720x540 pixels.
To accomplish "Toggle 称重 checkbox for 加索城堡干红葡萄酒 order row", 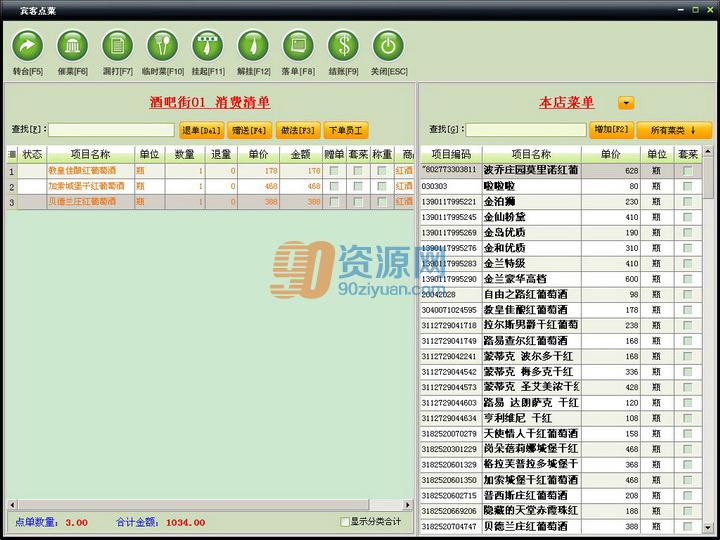I will [382, 186].
